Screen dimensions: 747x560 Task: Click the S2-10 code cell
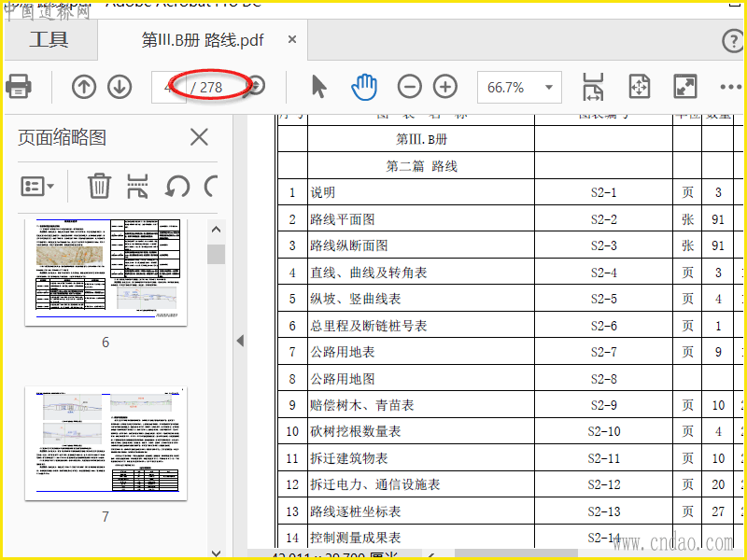(x=603, y=431)
